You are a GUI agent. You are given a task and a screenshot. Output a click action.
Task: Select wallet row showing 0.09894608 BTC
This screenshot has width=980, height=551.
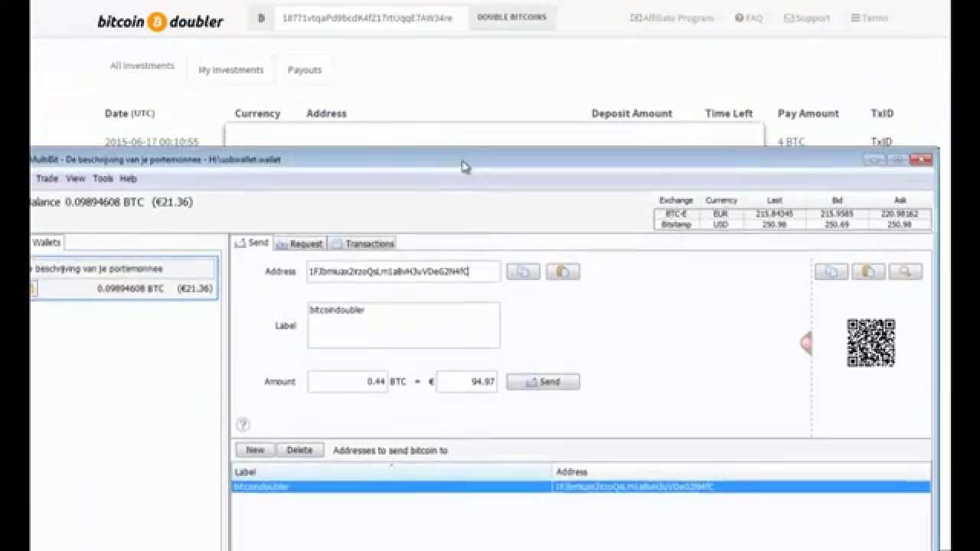[x=123, y=289]
